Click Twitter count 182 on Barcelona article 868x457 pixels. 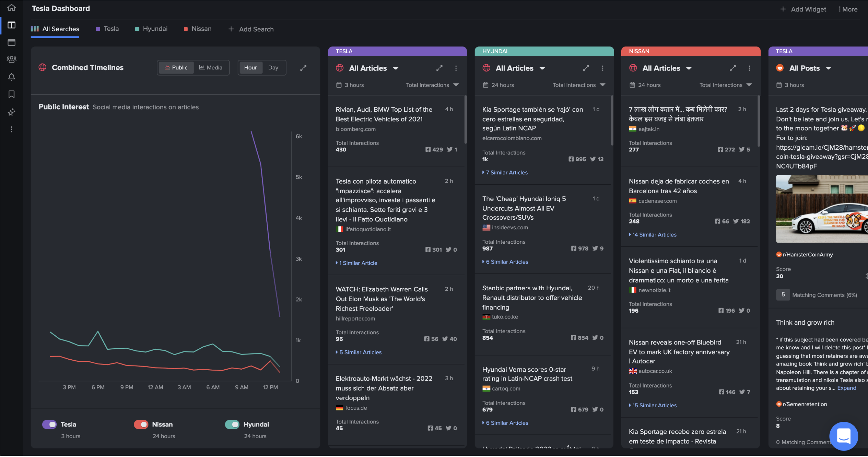click(x=742, y=222)
